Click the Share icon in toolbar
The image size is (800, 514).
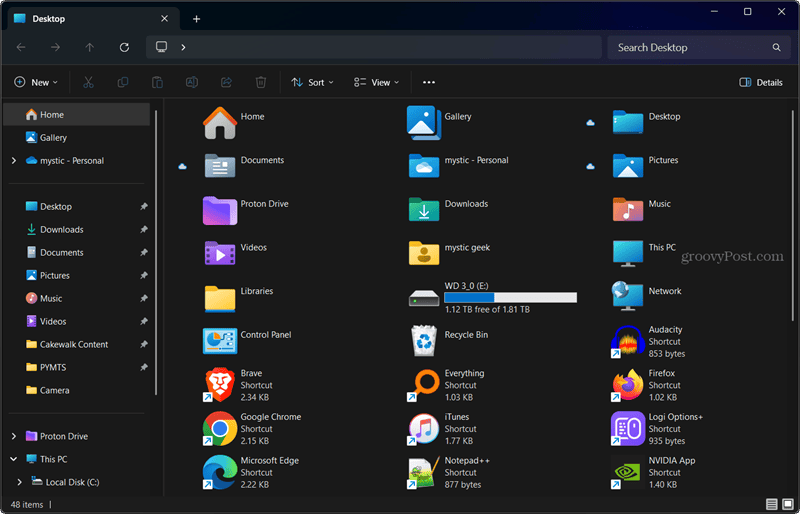click(227, 82)
